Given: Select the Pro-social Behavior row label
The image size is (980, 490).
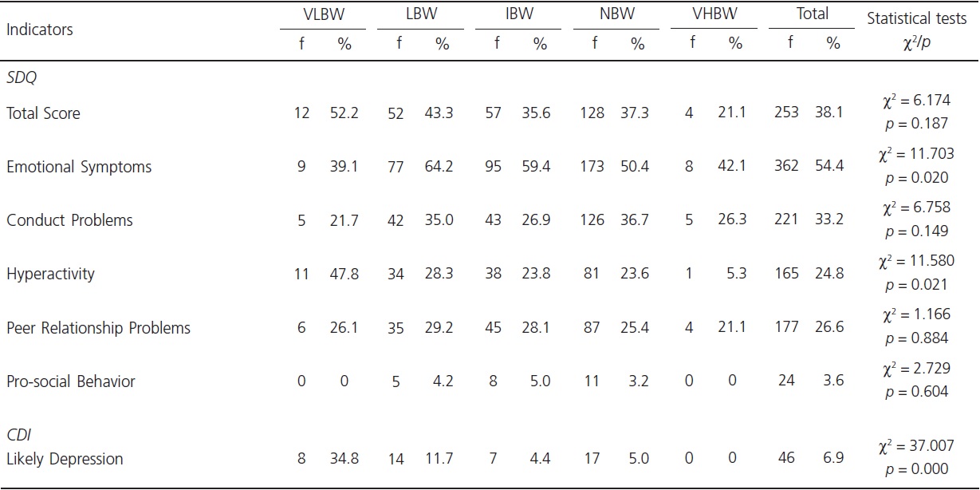Looking at the screenshot, I should [x=71, y=381].
